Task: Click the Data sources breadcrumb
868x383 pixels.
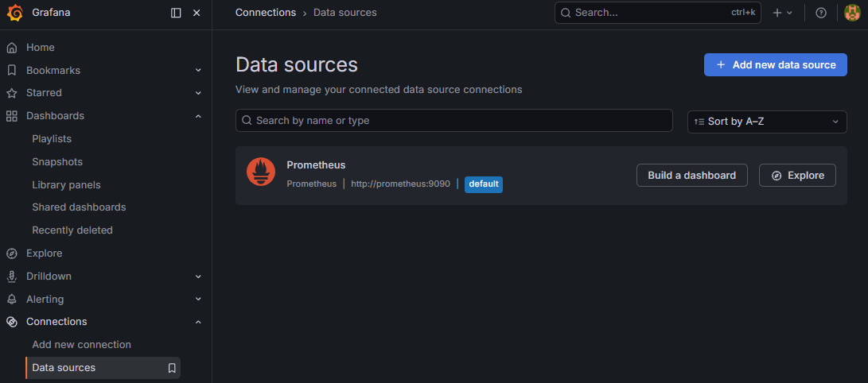Action: [344, 12]
